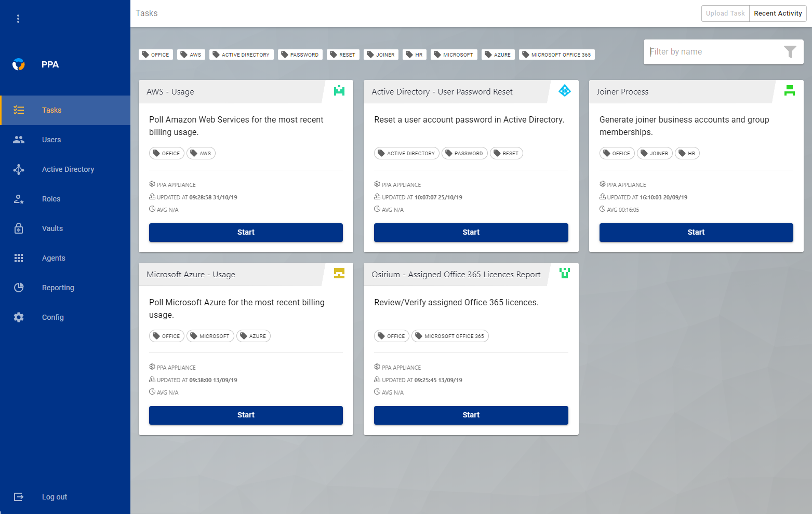The width and height of the screenshot is (812, 514).
Task: Open Active Directory sidebar item
Action: (x=65, y=169)
